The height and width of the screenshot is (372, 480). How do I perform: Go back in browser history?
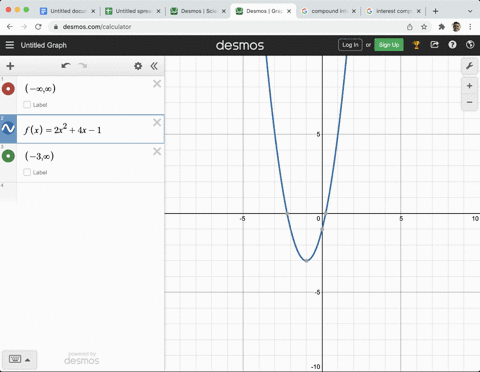point(10,27)
